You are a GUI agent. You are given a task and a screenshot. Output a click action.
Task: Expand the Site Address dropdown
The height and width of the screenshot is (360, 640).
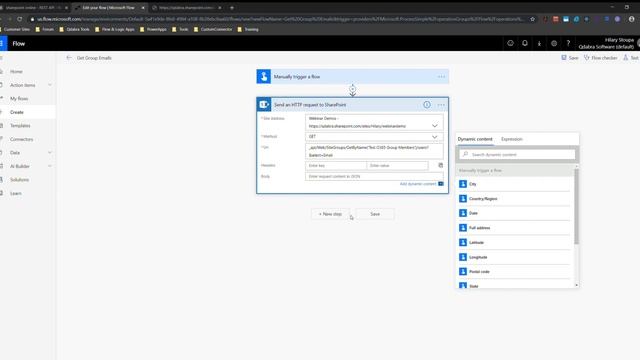(435, 126)
